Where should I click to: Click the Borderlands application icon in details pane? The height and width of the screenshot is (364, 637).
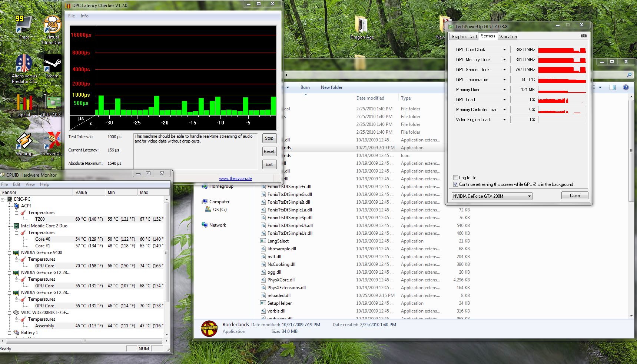point(209,328)
